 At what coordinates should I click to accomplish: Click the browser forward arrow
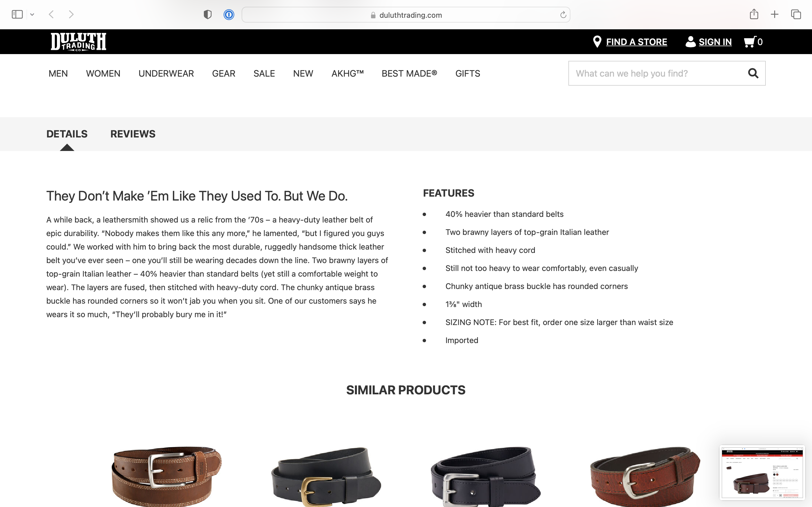[x=71, y=14]
